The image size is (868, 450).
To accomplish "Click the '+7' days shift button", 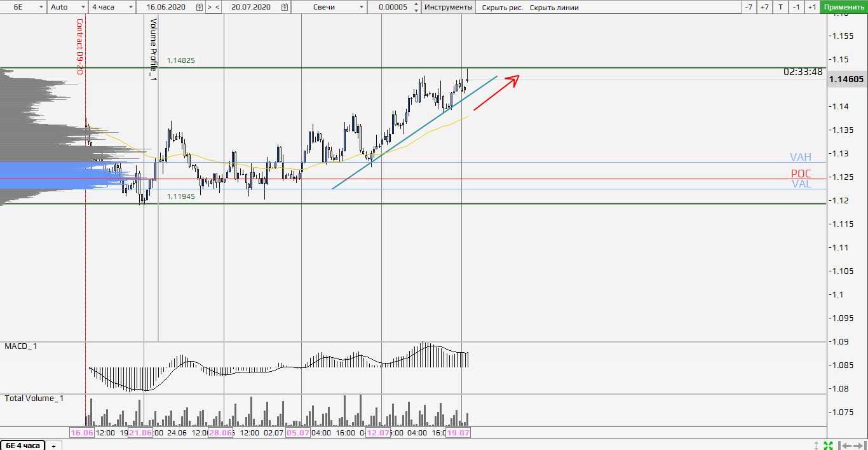I will [x=764, y=7].
